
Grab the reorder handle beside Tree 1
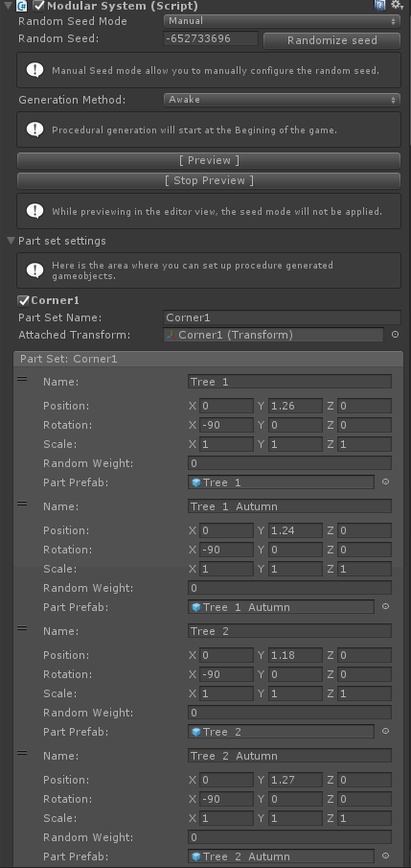pyautogui.click(x=22, y=379)
